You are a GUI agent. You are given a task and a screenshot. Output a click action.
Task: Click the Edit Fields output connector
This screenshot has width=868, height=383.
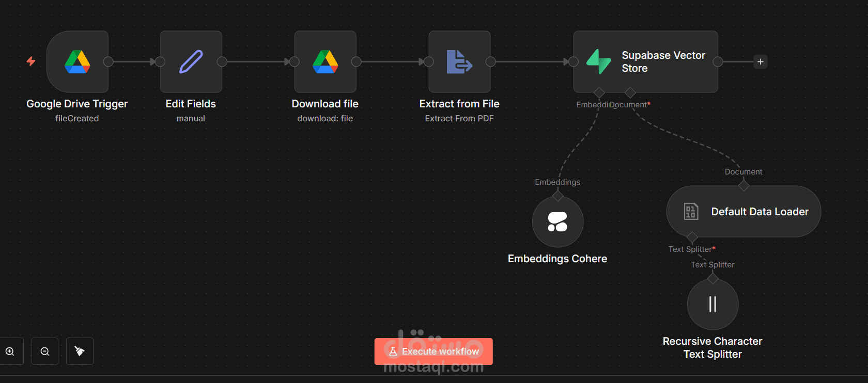pyautogui.click(x=222, y=62)
